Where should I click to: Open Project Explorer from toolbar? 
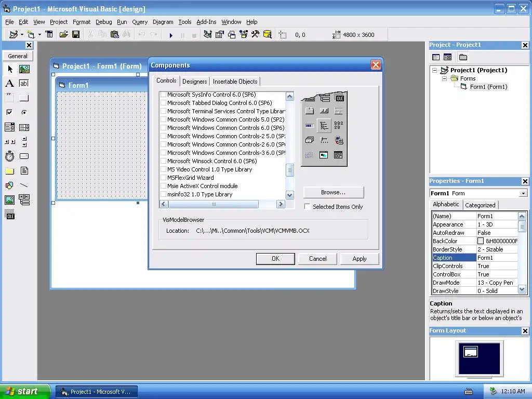point(207,35)
